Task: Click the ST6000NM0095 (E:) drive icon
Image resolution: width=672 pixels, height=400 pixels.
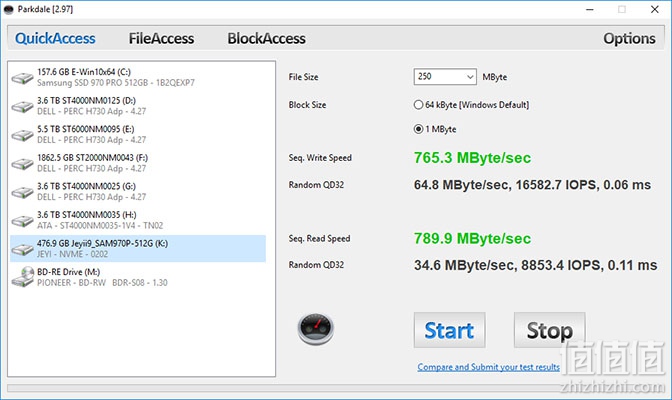Action: [22, 135]
